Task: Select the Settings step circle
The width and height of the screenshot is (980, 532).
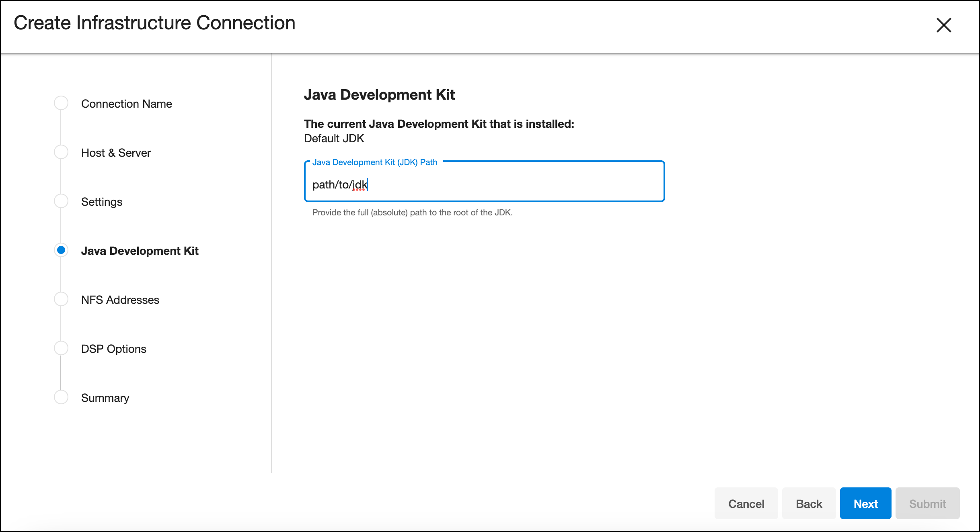Action: [x=61, y=201]
